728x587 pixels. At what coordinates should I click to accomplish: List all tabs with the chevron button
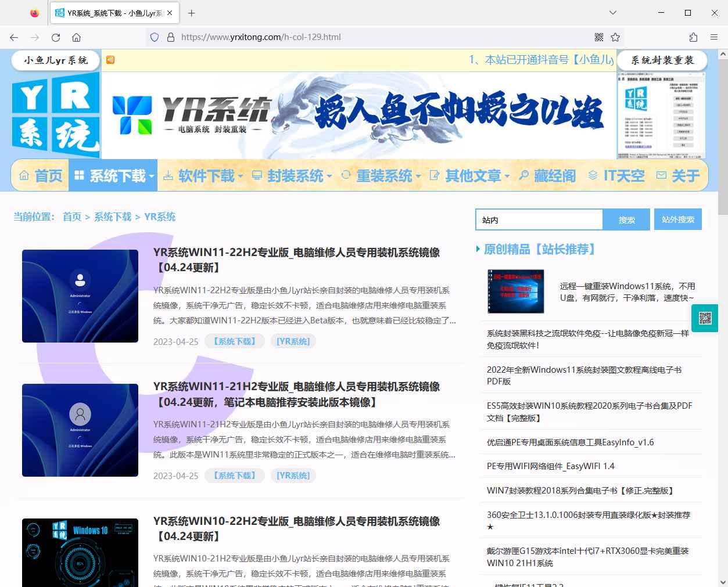click(x=613, y=13)
